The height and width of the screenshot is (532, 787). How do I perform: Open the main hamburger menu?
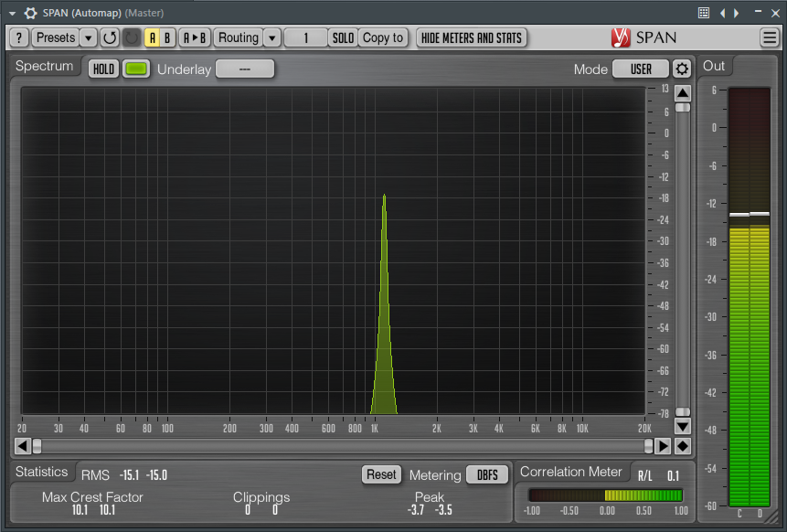coord(770,37)
